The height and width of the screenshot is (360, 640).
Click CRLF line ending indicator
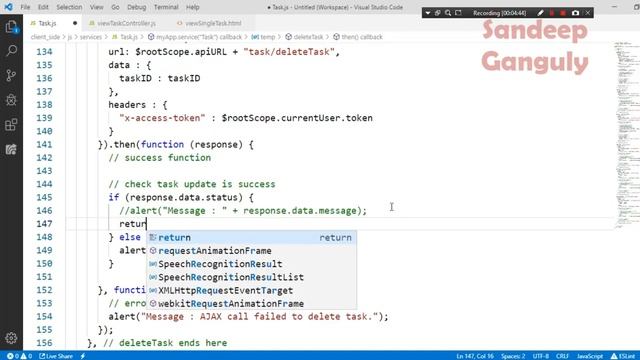pyautogui.click(x=562, y=356)
